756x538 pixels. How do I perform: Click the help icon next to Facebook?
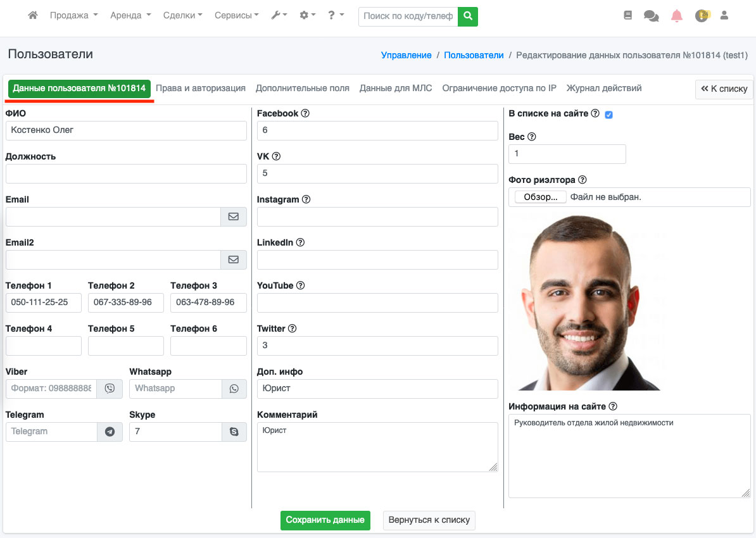point(305,113)
